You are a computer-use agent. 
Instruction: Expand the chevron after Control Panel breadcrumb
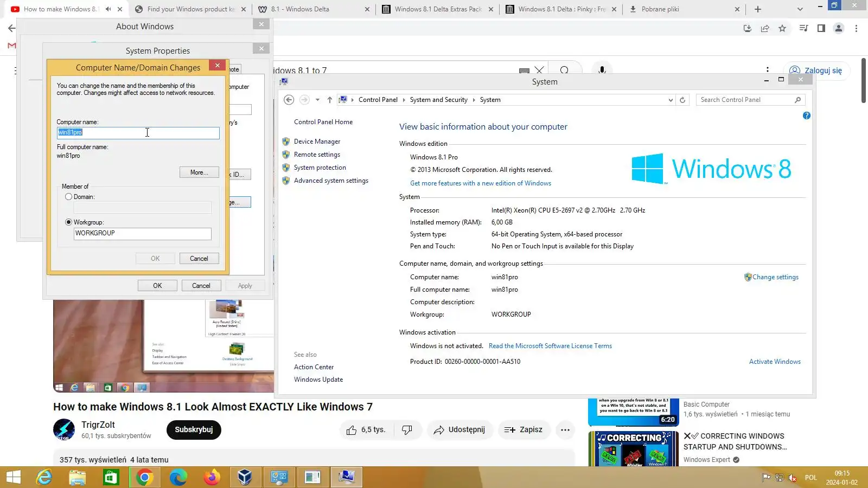pyautogui.click(x=404, y=100)
